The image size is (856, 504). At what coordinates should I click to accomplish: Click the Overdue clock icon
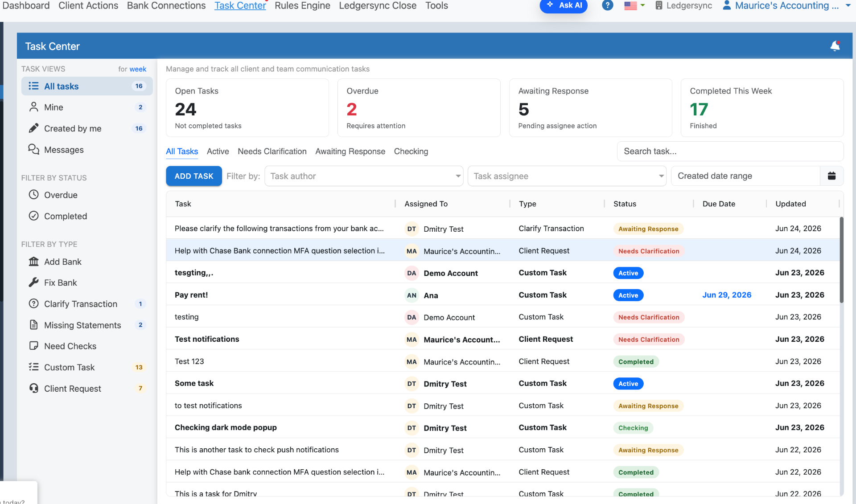(x=33, y=195)
